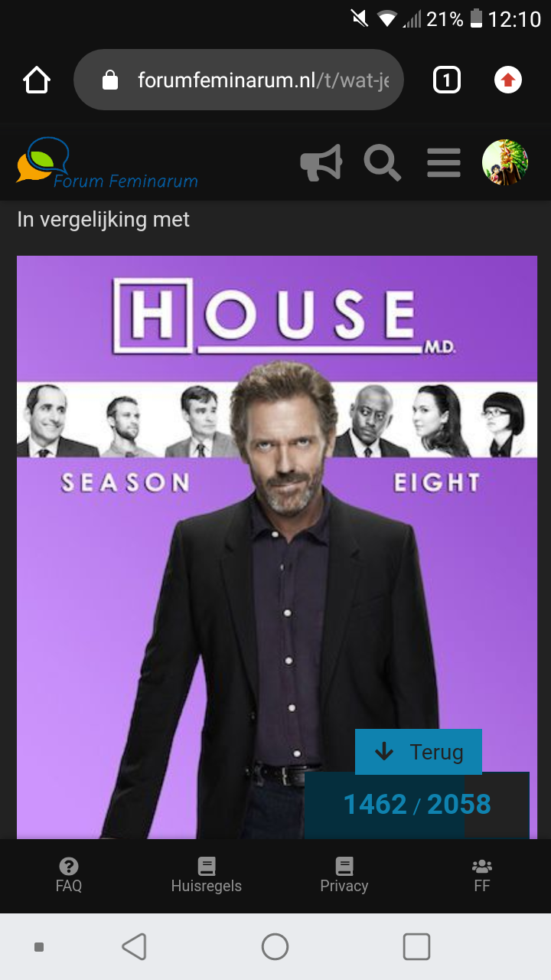Open the forum search magnifier
Screen dimensions: 551x980
pyautogui.click(x=382, y=162)
